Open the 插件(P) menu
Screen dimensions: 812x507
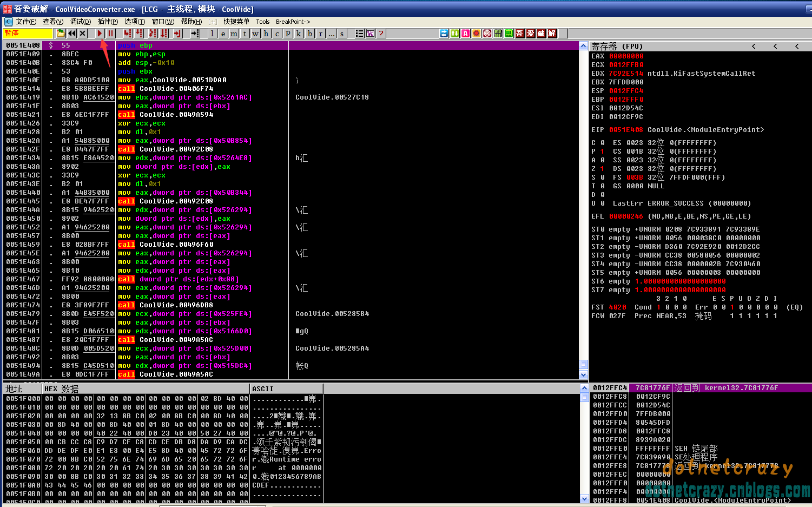click(x=108, y=22)
